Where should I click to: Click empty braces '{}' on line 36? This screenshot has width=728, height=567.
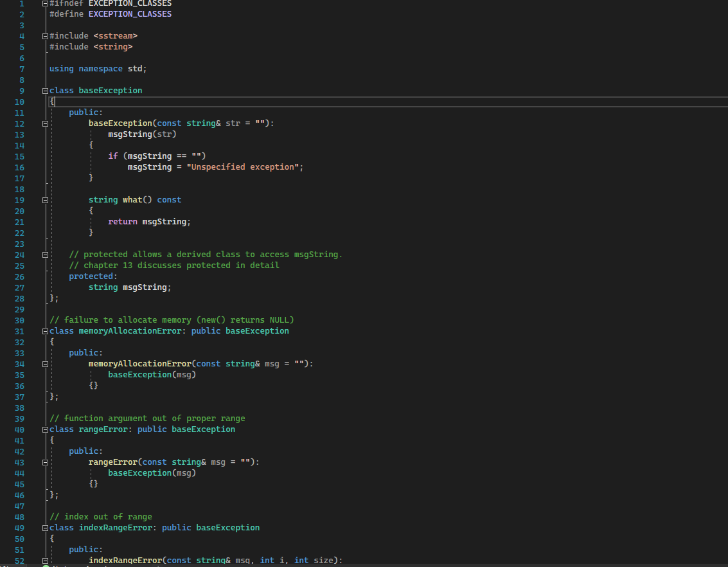[93, 386]
